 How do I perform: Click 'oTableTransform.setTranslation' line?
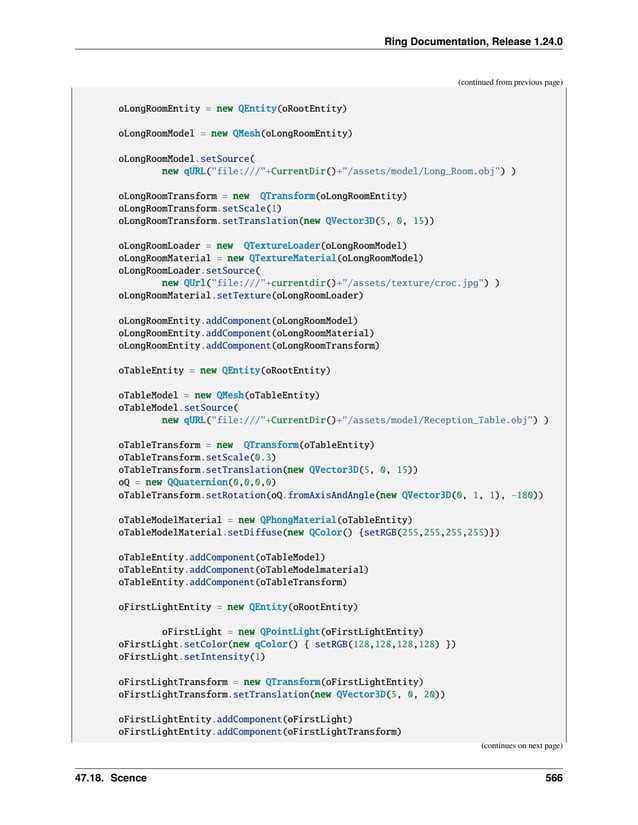point(268,470)
